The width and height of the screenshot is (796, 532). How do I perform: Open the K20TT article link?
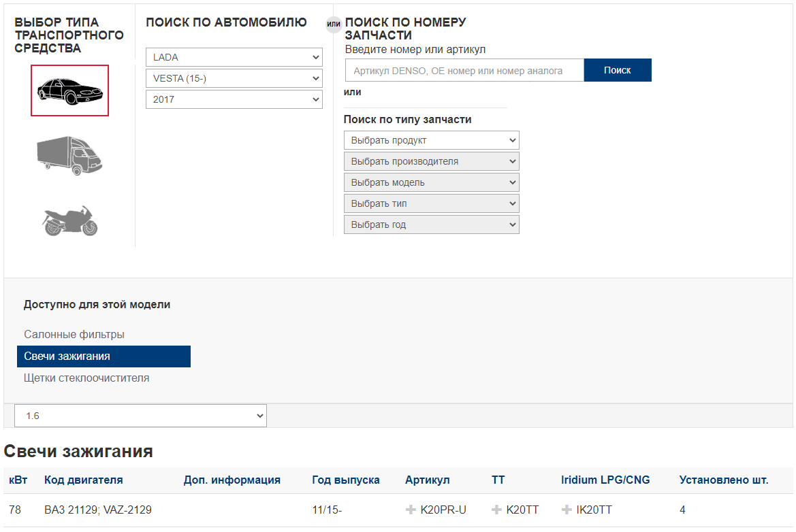tap(522, 510)
